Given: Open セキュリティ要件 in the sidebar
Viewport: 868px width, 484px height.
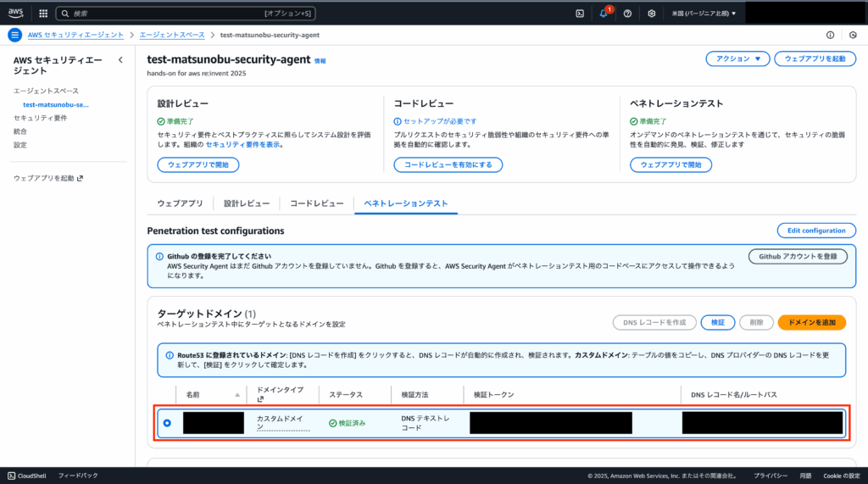Looking at the screenshot, I should [40, 118].
